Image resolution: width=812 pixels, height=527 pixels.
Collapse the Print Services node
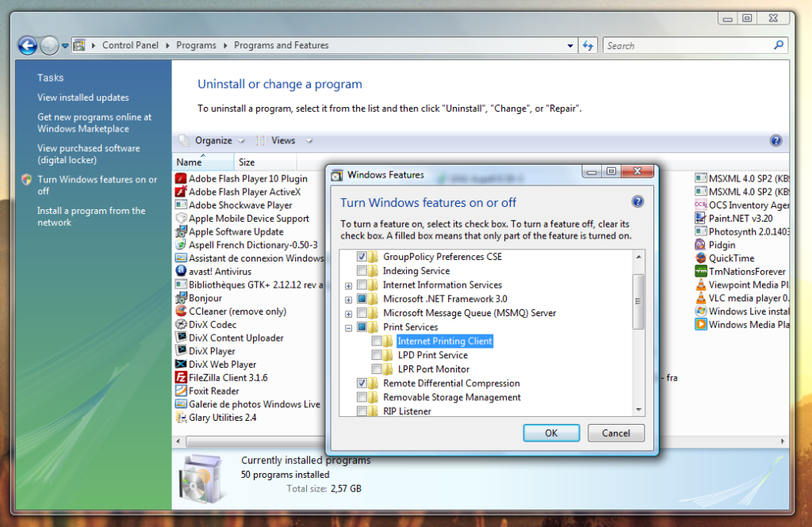click(349, 328)
